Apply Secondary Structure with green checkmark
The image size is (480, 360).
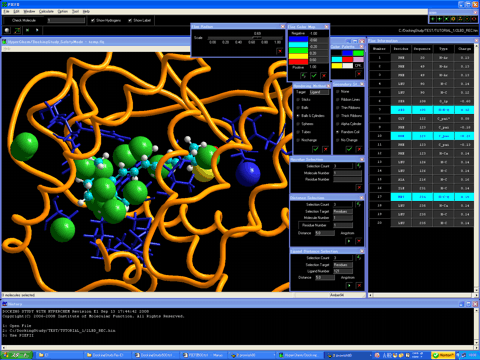(x=349, y=149)
